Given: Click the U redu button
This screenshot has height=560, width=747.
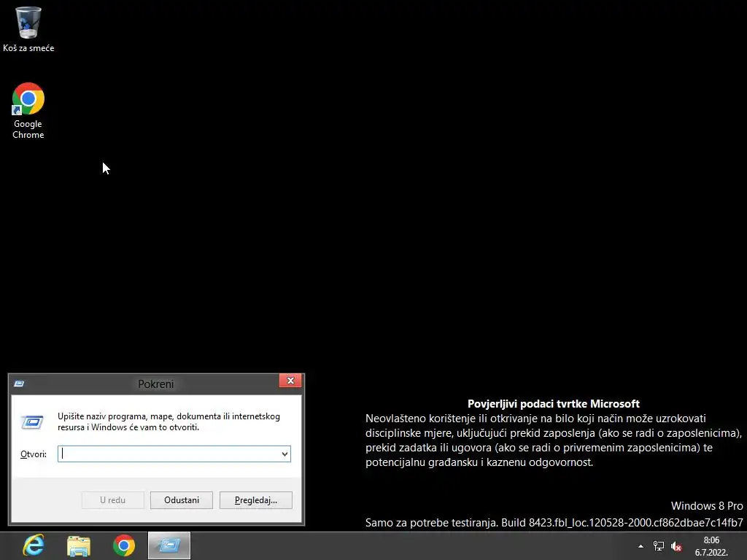Looking at the screenshot, I should click(113, 500).
